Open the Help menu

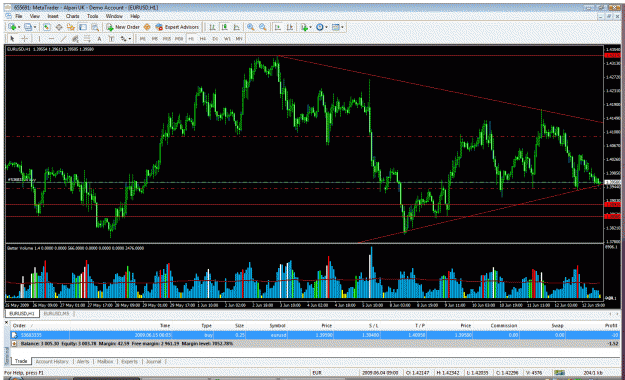pyautogui.click(x=135, y=16)
